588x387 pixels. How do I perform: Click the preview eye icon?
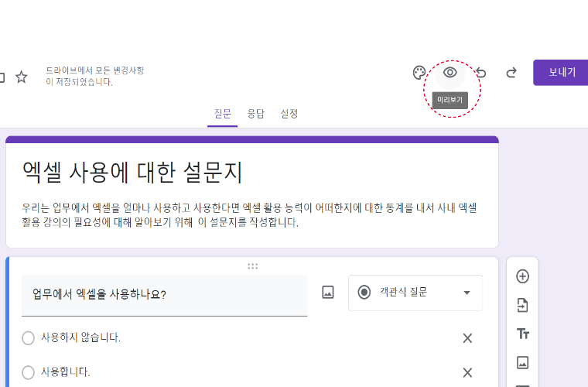tap(450, 73)
